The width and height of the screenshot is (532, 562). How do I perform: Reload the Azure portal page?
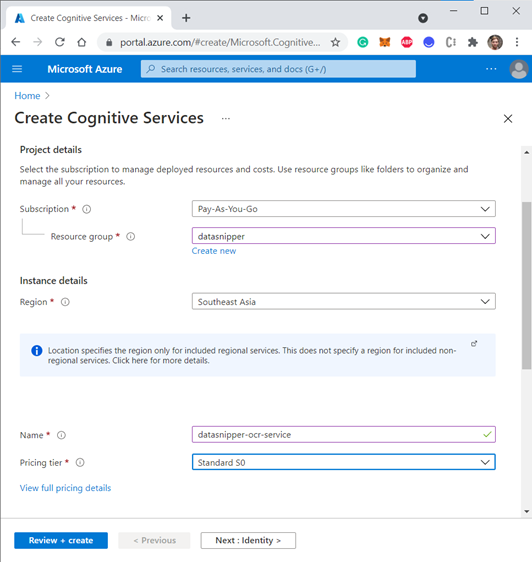coord(60,42)
